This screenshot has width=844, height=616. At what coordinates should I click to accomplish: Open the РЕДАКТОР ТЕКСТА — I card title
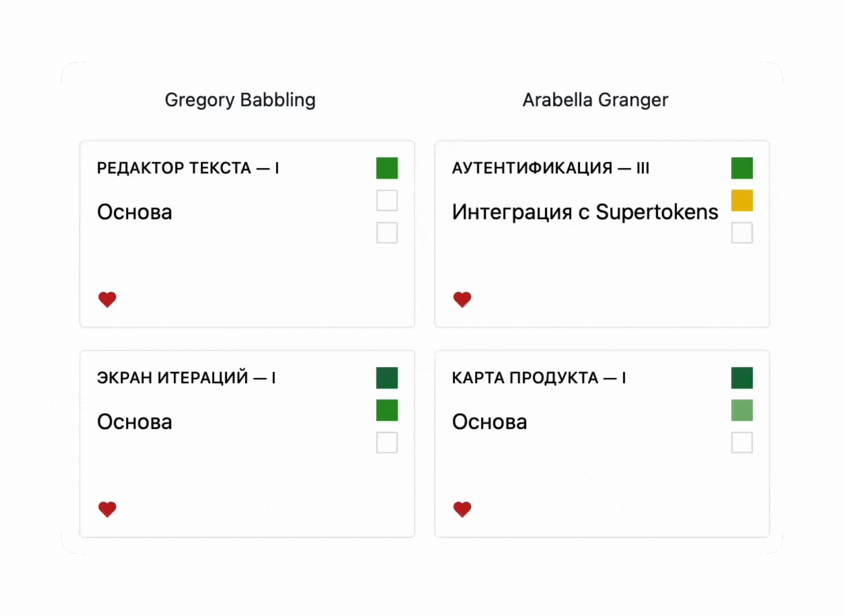pos(188,168)
